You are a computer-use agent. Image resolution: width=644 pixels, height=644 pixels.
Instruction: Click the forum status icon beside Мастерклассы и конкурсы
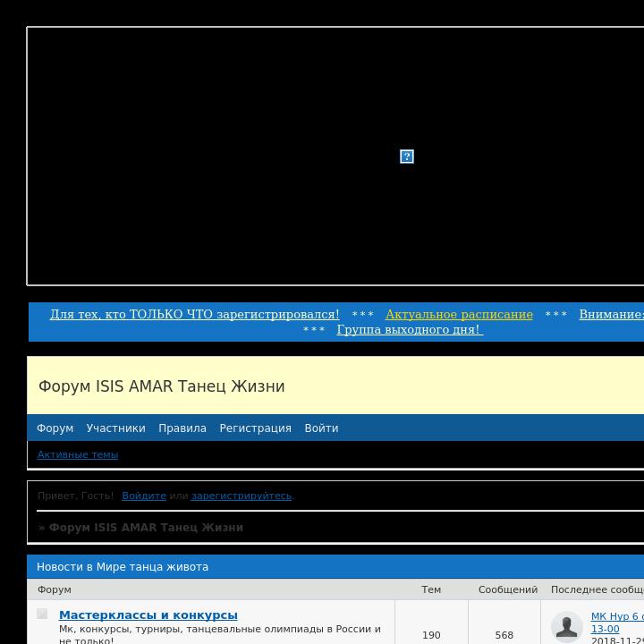[x=42, y=614]
